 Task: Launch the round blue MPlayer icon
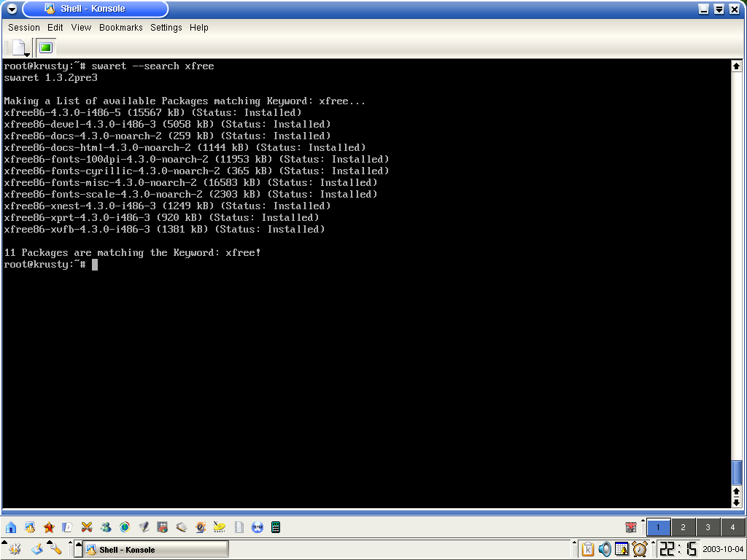(x=258, y=527)
